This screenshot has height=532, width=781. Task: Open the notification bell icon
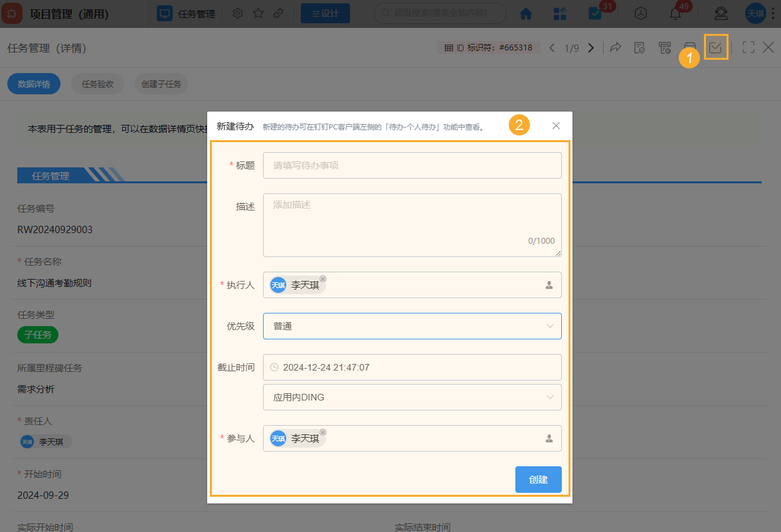pyautogui.click(x=675, y=13)
